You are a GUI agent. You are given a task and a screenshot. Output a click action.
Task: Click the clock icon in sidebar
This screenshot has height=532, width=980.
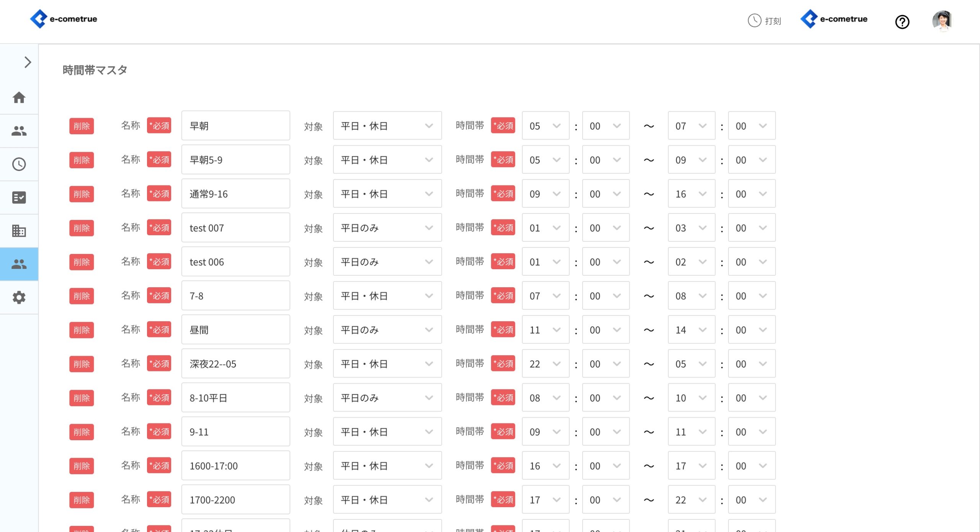point(19,164)
